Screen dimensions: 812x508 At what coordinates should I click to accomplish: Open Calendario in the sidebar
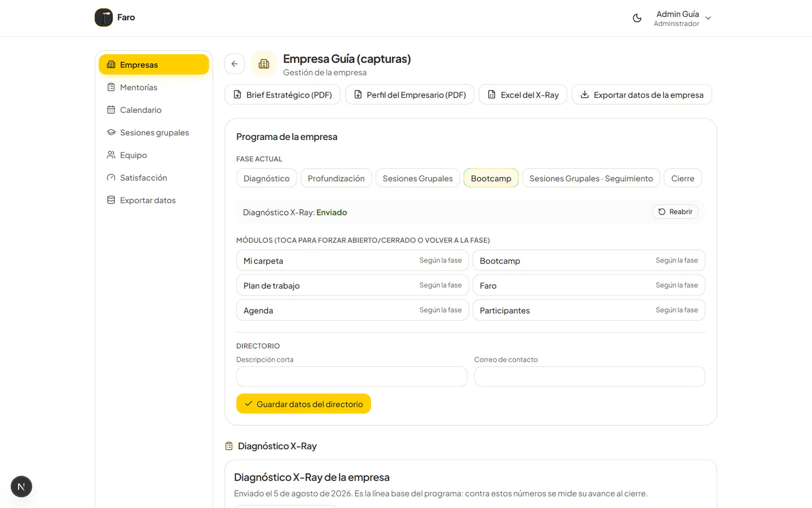click(154, 110)
